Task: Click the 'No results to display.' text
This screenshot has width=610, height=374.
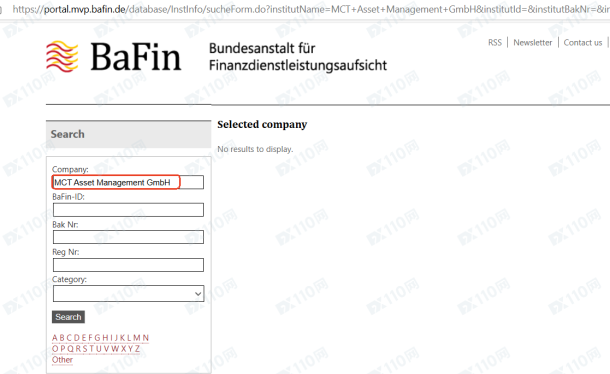Action: (255, 149)
